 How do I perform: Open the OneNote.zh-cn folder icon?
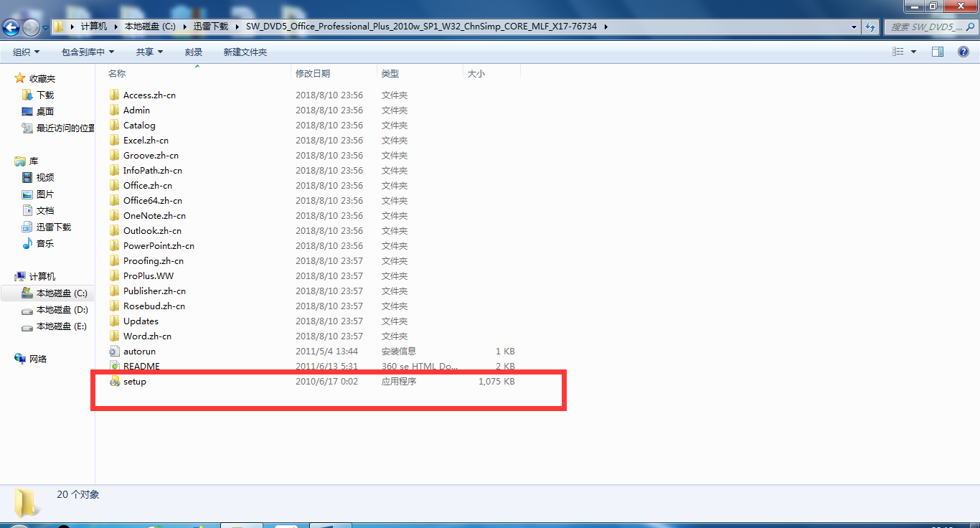pos(114,216)
